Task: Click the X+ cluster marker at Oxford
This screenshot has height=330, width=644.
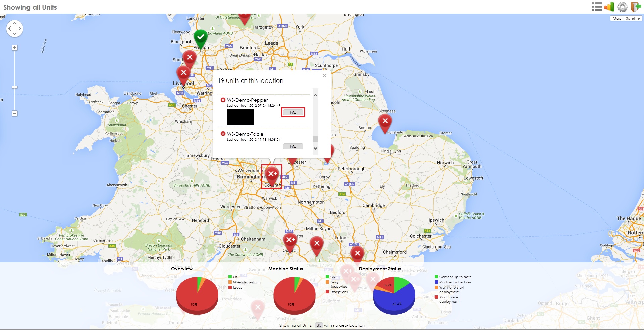Action: point(290,240)
